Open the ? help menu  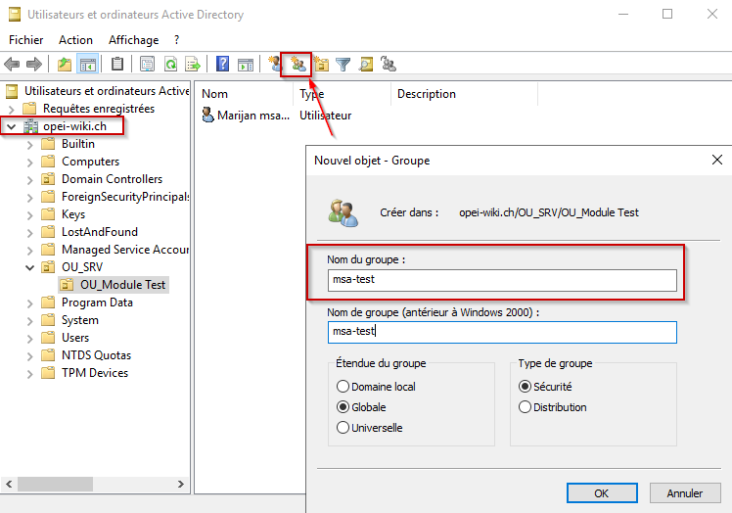pos(176,40)
